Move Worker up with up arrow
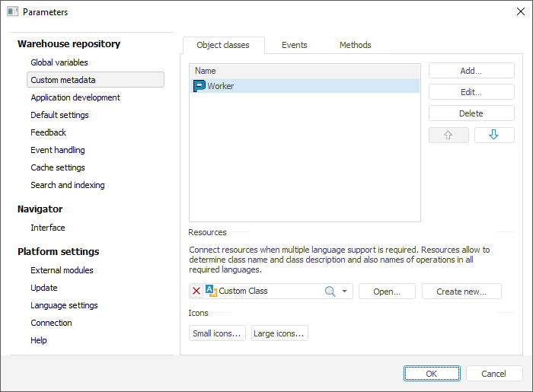The height and width of the screenshot is (392, 533). tap(448, 135)
